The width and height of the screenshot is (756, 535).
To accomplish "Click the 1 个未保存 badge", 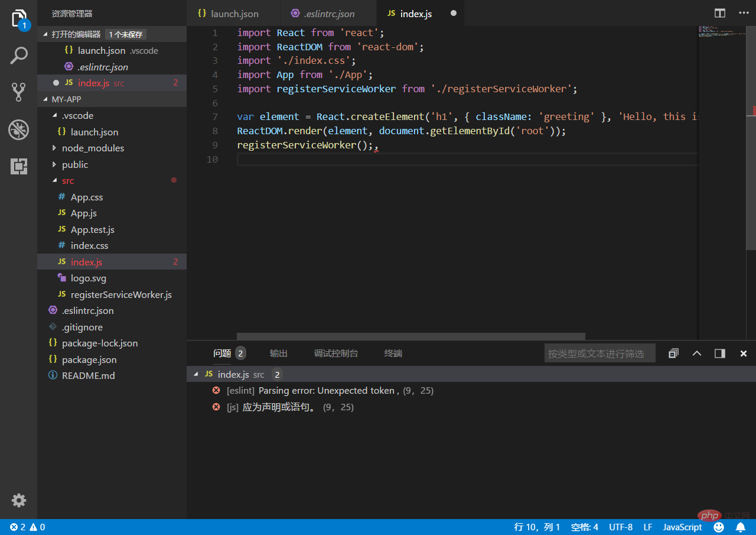I will click(126, 34).
